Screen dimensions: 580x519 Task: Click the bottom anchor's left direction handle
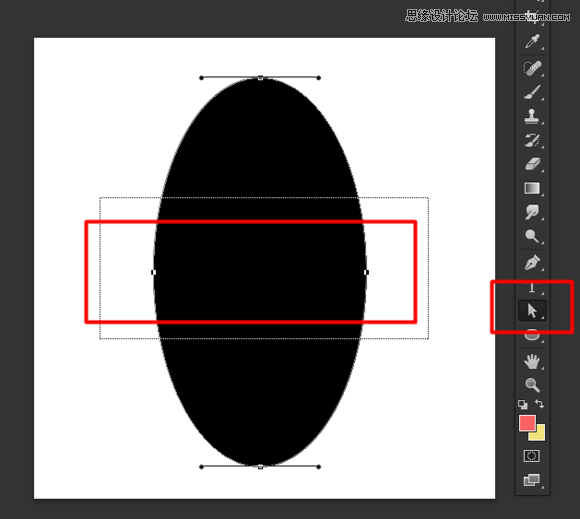tap(201, 467)
